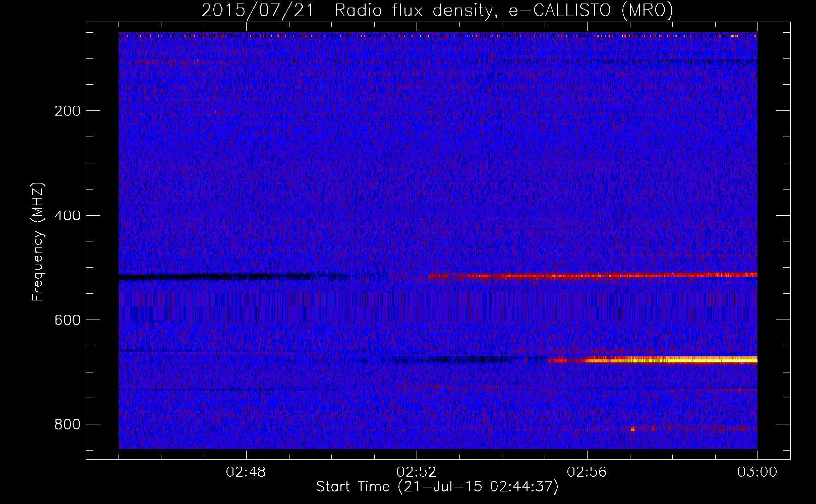Screen dimensions: 816x504
Task: Click the 800 frequency tick label
Action: pyautogui.click(x=68, y=424)
